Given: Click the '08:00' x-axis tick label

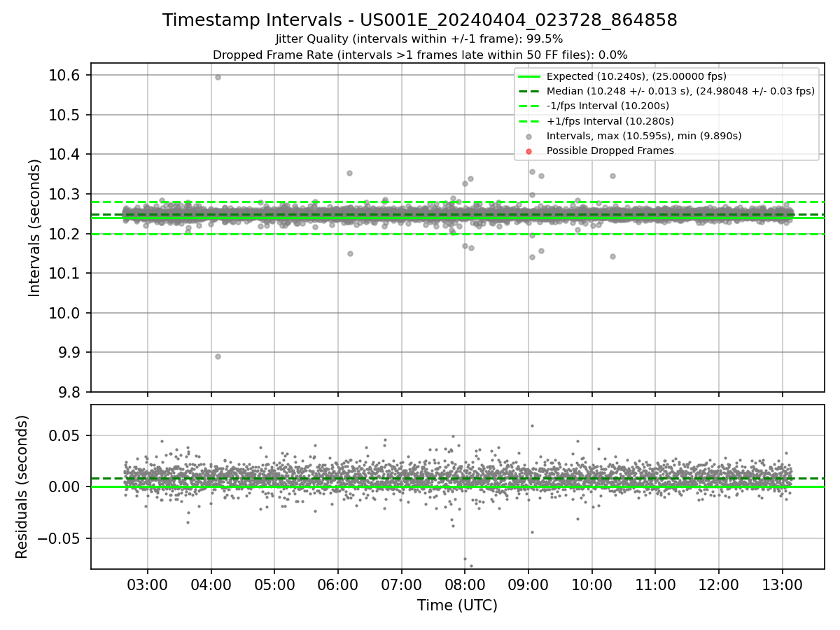Looking at the screenshot, I should pos(465,584).
